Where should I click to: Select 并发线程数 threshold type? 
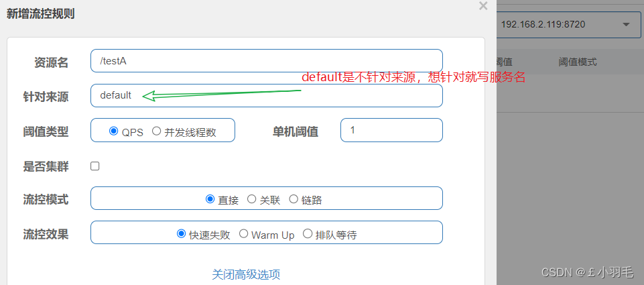pyautogui.click(x=156, y=131)
